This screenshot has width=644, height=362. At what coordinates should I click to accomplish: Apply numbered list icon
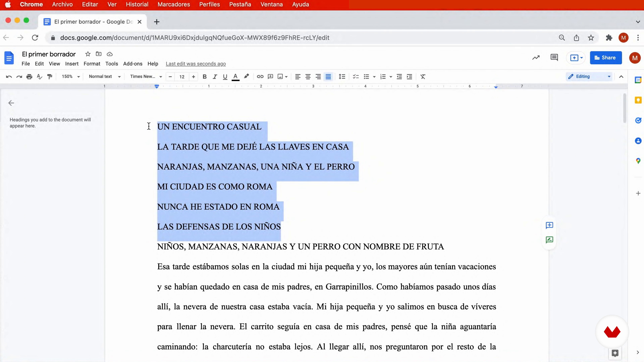(383, 76)
